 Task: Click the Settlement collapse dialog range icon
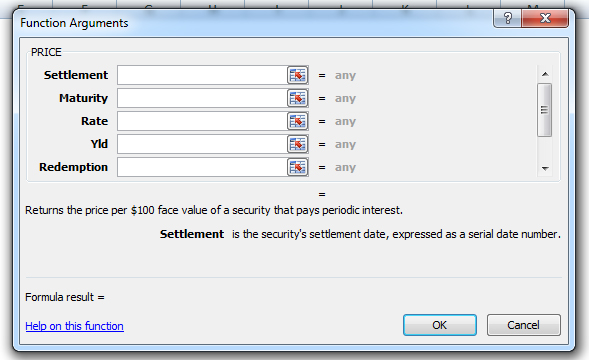298,75
